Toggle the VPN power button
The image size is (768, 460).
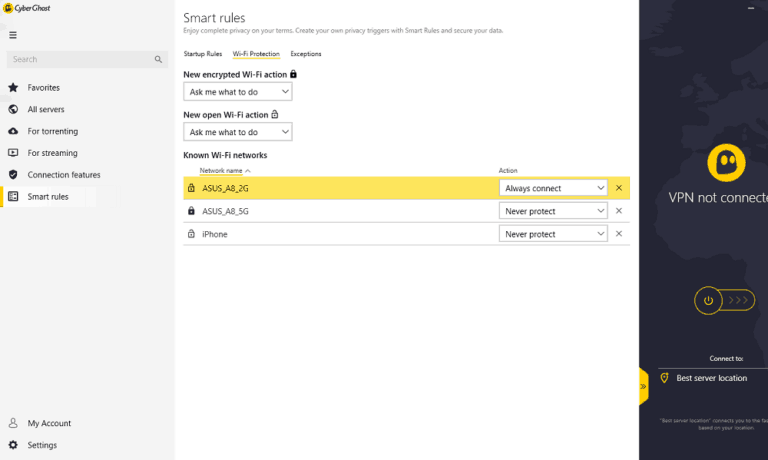(708, 300)
